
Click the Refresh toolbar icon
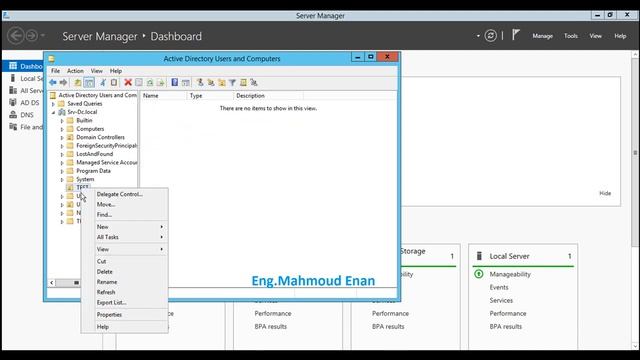point(150,82)
